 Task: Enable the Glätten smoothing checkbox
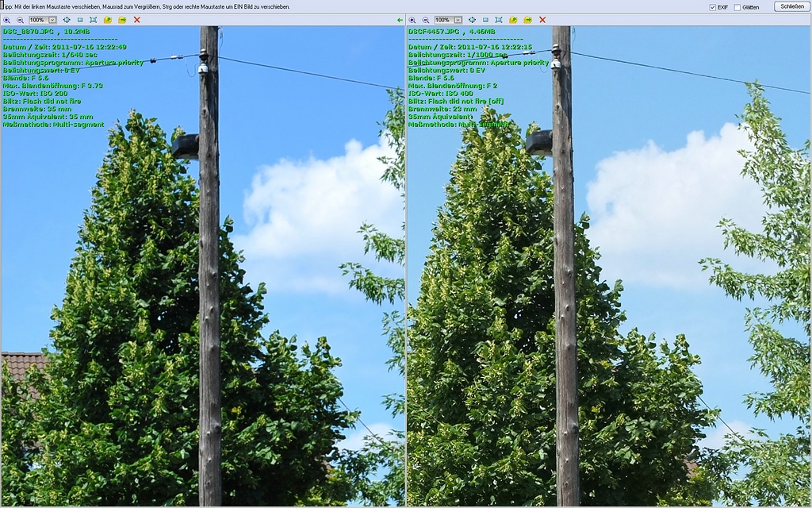737,7
